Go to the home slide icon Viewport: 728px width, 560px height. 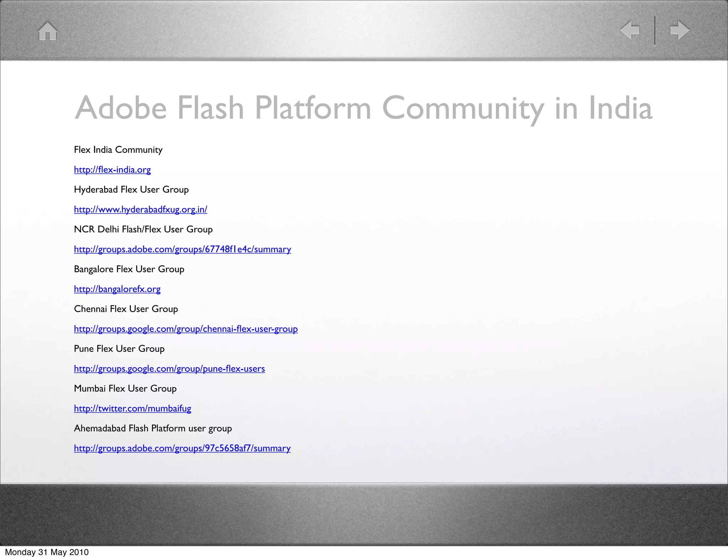(x=48, y=31)
